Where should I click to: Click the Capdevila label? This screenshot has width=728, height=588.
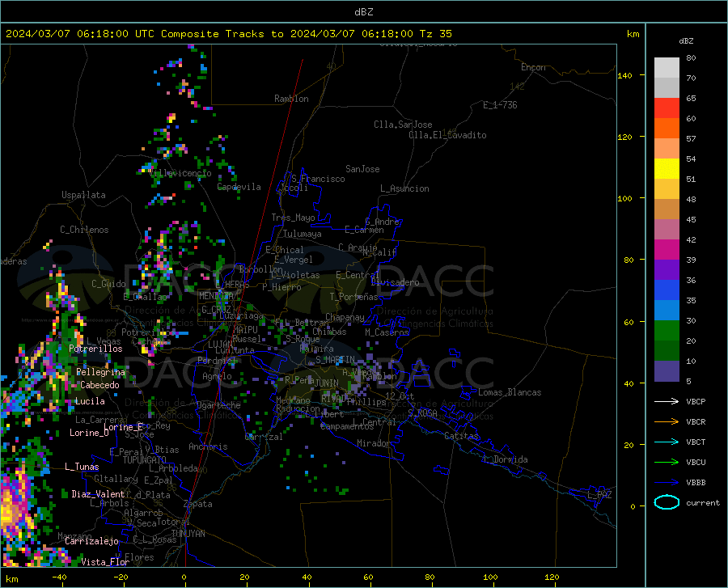click(x=239, y=187)
